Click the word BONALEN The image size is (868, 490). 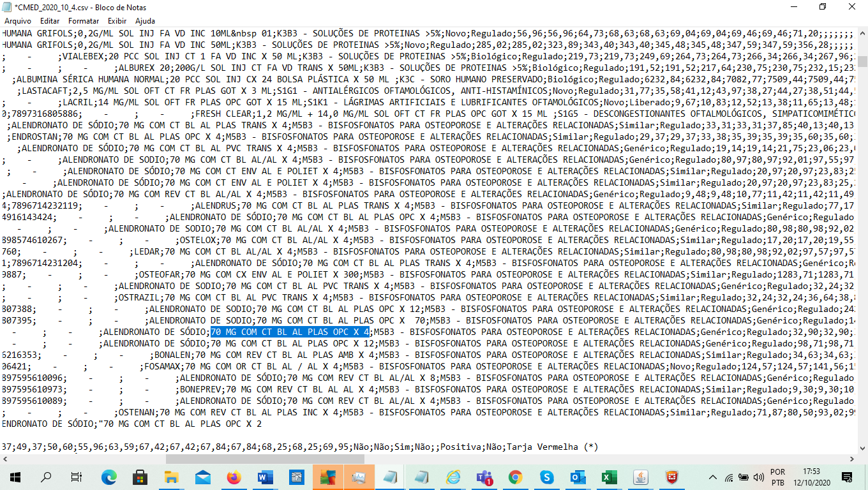pos(172,355)
